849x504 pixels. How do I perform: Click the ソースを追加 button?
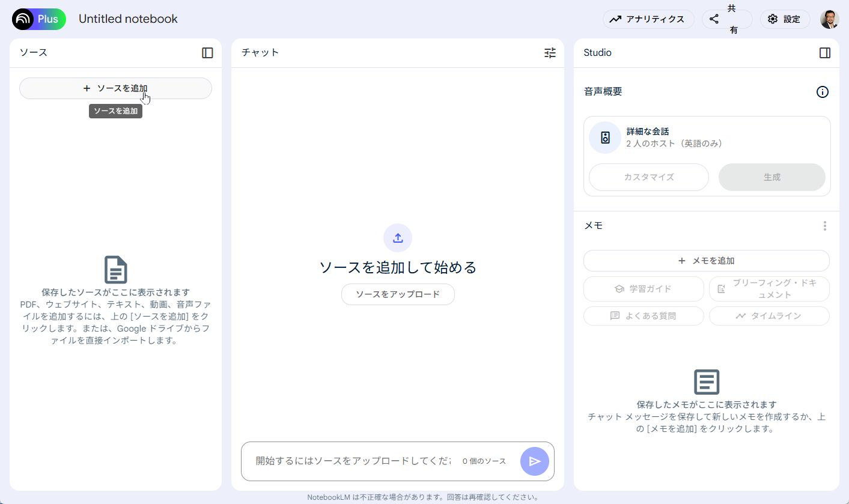click(115, 88)
